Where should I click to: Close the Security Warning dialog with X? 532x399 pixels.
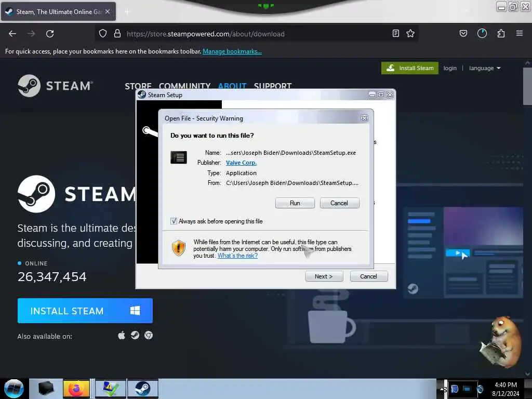coord(364,118)
